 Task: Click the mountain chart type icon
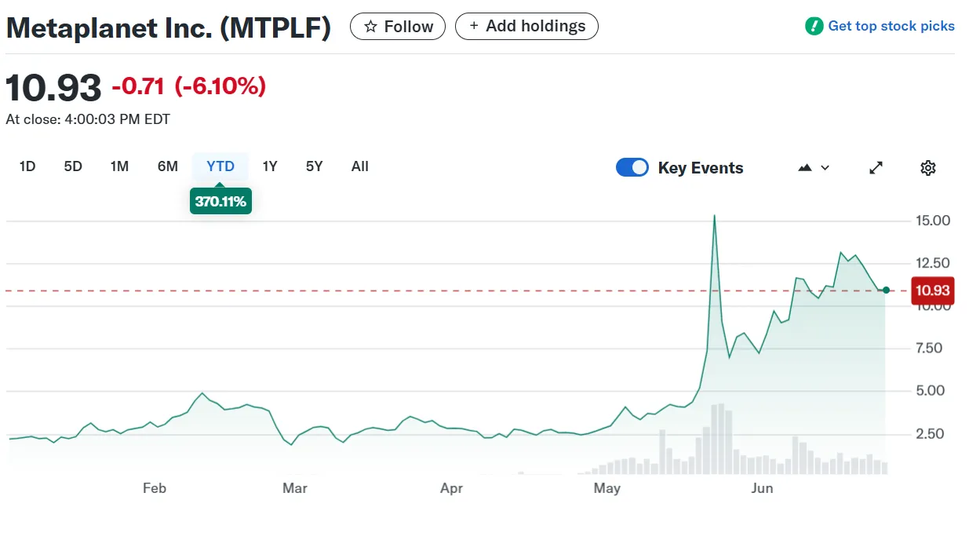805,168
